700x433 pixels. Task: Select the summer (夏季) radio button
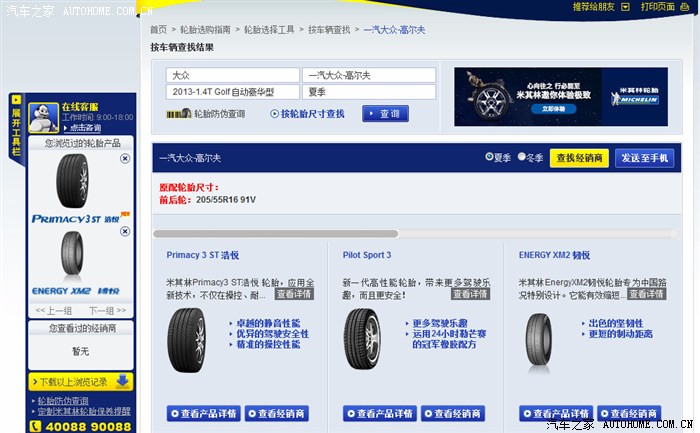pos(489,157)
